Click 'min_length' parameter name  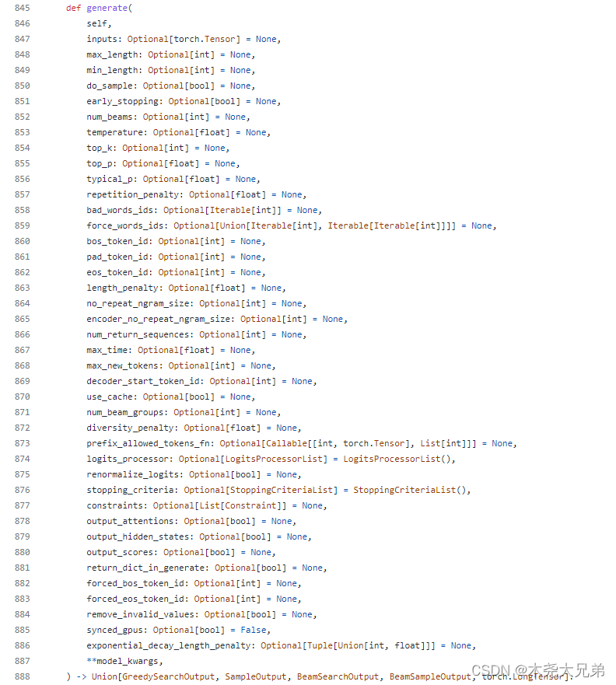tap(112, 70)
